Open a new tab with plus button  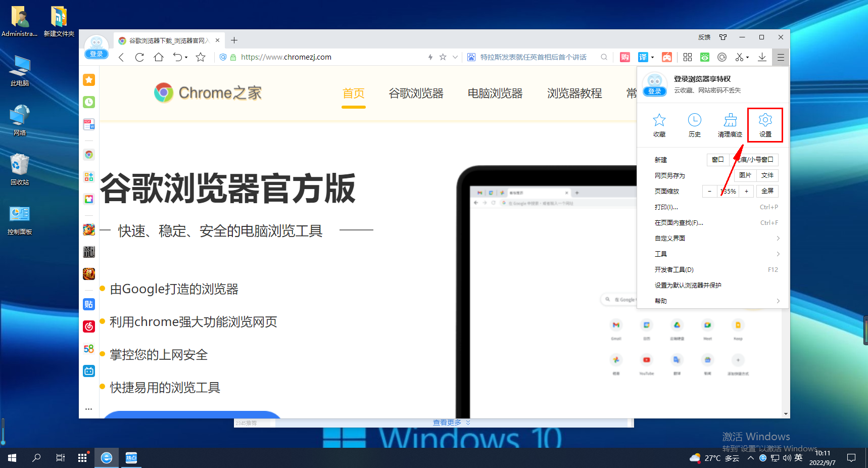pos(234,40)
